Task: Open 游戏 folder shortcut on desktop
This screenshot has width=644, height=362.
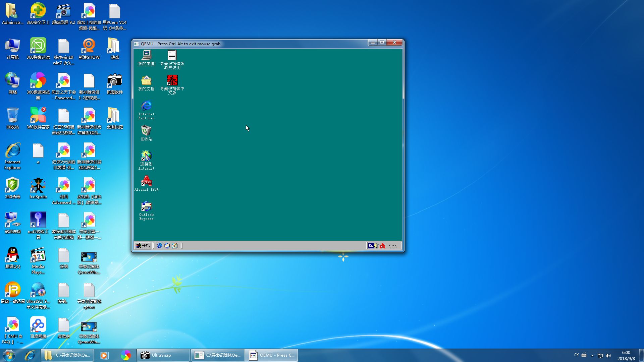Action: (x=114, y=49)
